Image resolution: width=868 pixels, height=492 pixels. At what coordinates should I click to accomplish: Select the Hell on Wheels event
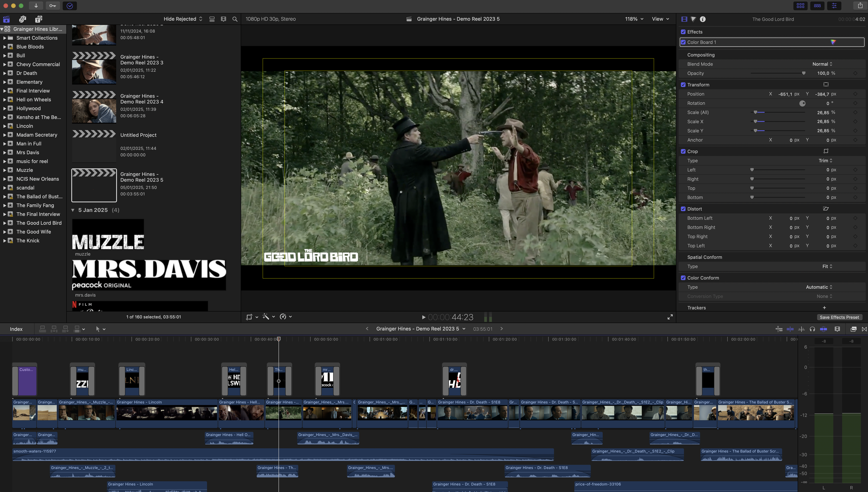click(34, 100)
